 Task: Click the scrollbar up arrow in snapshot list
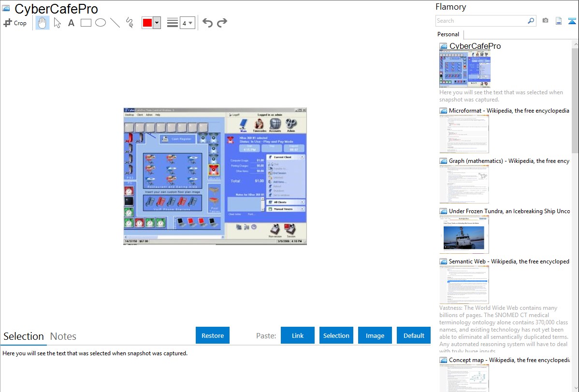pyautogui.click(x=575, y=44)
